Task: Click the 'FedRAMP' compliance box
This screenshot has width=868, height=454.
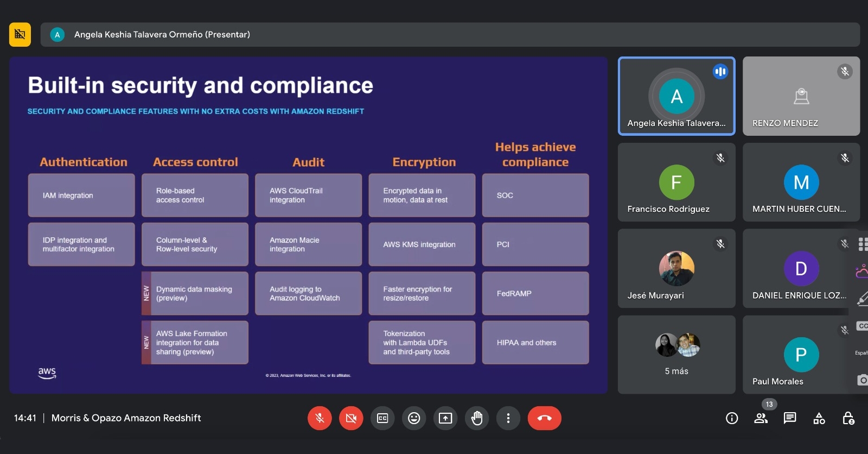Action: (535, 293)
